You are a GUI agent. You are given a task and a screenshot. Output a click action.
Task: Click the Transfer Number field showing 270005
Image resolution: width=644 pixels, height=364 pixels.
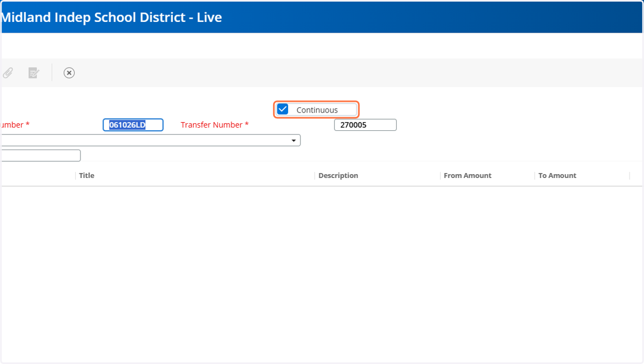[365, 125]
